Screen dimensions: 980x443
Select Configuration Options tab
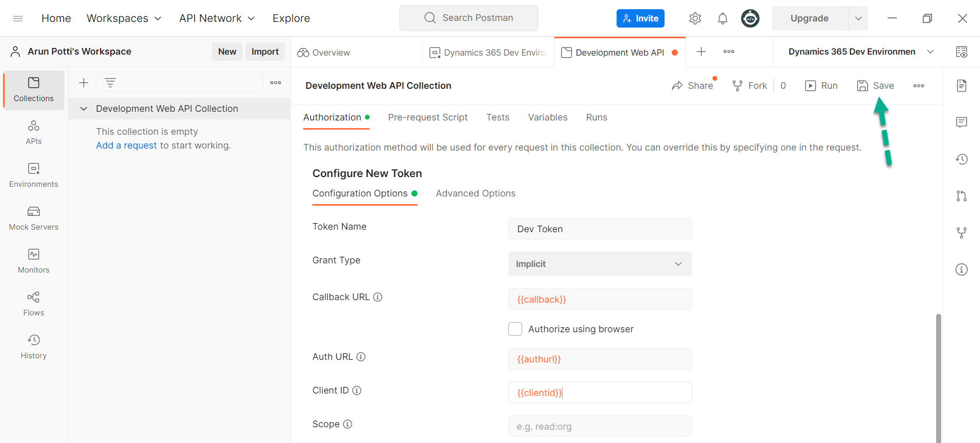click(364, 193)
